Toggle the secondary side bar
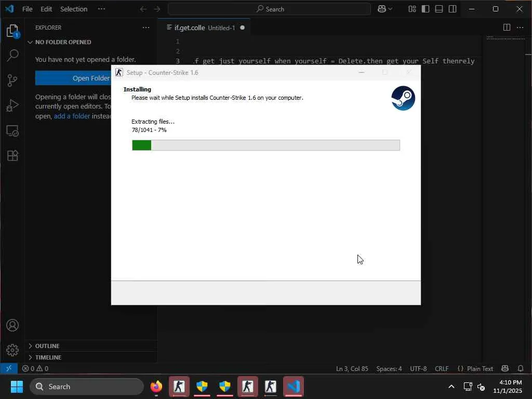This screenshot has width=532, height=399. click(453, 9)
